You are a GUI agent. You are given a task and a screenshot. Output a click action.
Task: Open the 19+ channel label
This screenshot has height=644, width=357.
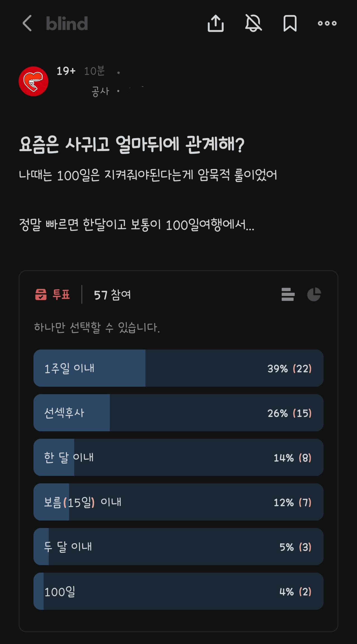66,71
